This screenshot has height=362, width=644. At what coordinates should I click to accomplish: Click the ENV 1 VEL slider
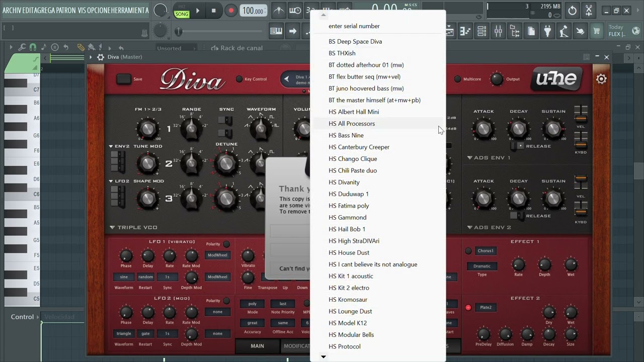(x=581, y=114)
